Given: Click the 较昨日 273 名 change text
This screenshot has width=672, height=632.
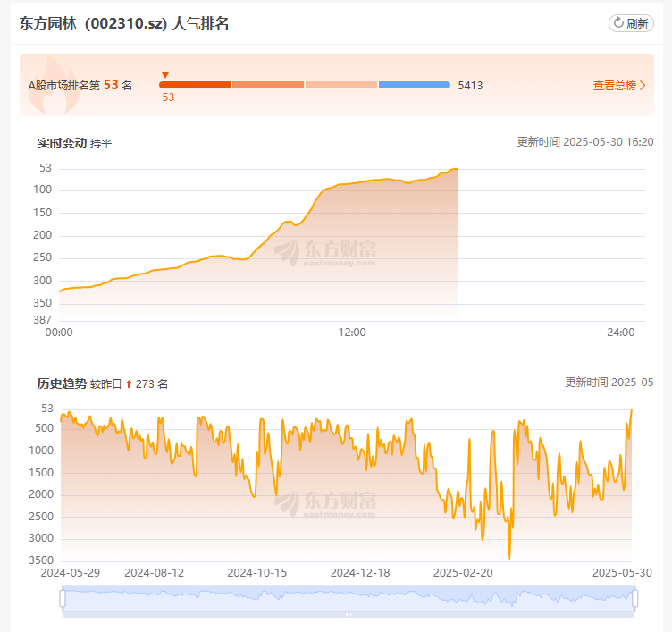Looking at the screenshot, I should pyautogui.click(x=129, y=384).
